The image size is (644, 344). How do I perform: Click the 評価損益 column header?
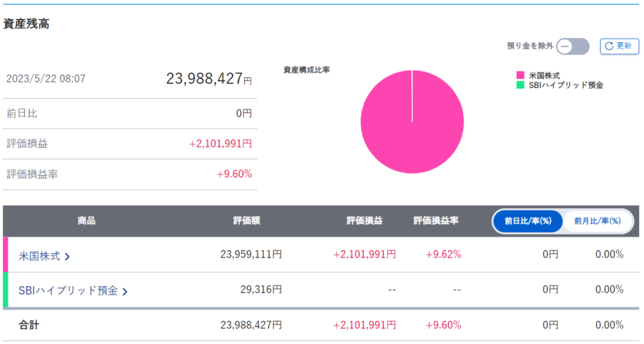(364, 221)
